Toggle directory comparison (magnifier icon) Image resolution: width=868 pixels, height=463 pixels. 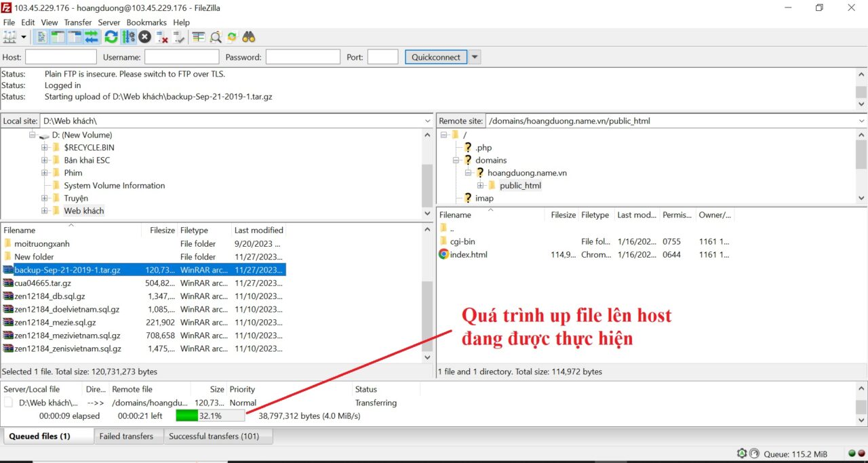click(x=216, y=37)
